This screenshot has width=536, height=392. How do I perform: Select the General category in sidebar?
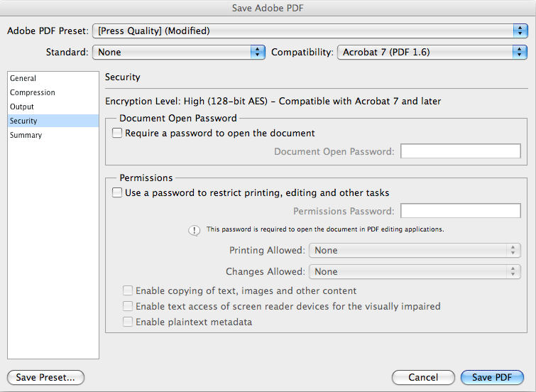(x=53, y=78)
